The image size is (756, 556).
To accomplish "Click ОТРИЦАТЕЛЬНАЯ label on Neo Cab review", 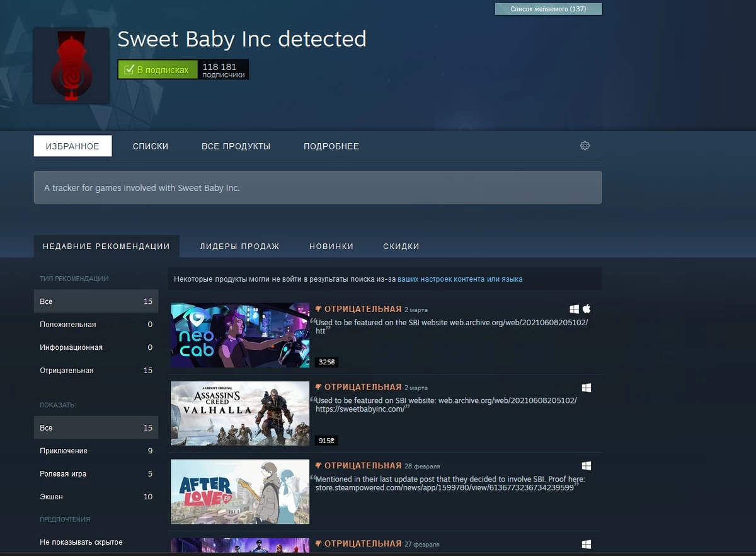I will (x=363, y=309).
